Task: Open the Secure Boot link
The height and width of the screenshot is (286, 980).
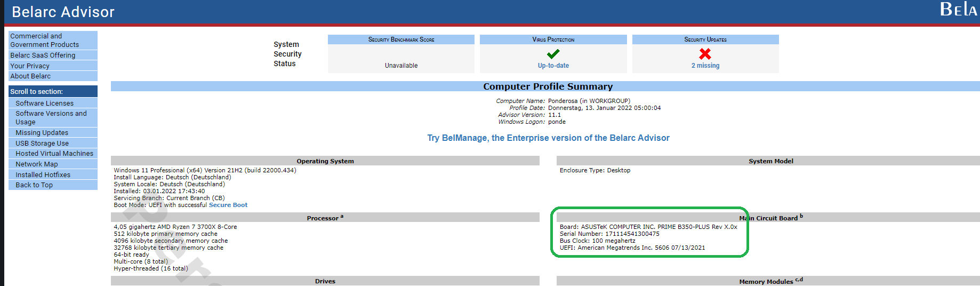Action: (228, 205)
